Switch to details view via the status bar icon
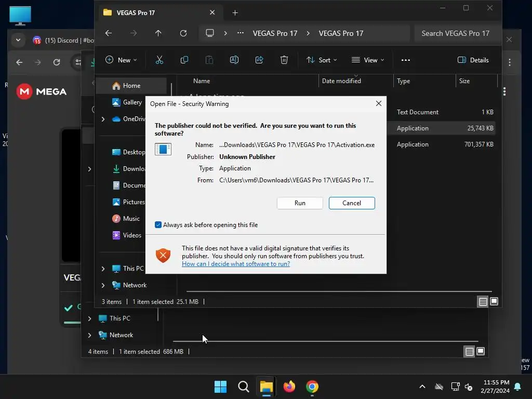Image resolution: width=532 pixels, height=399 pixels. click(483, 301)
